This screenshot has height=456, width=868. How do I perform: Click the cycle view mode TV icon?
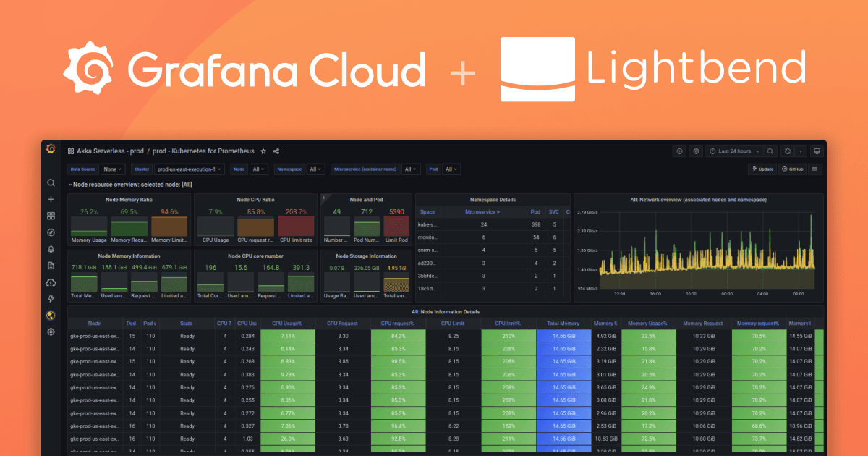817,151
